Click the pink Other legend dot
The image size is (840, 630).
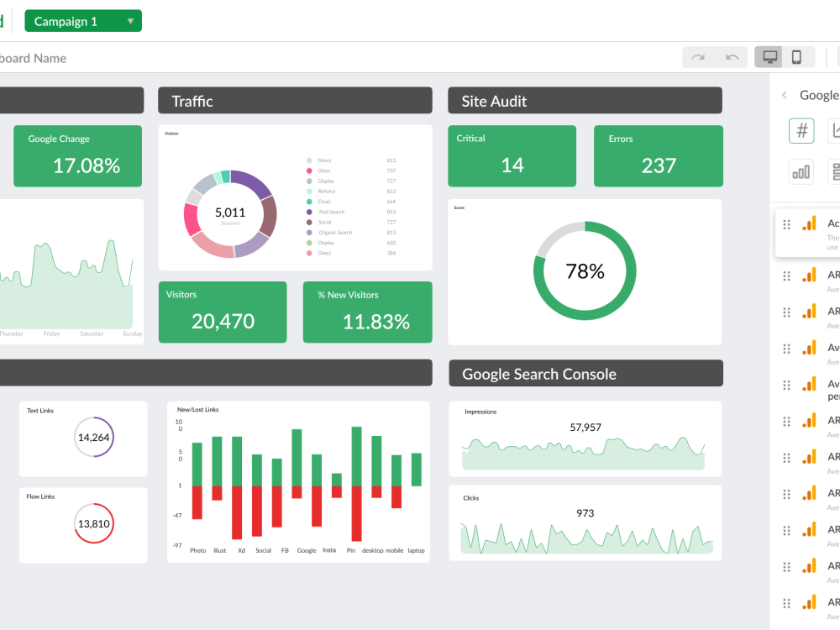[x=309, y=171]
